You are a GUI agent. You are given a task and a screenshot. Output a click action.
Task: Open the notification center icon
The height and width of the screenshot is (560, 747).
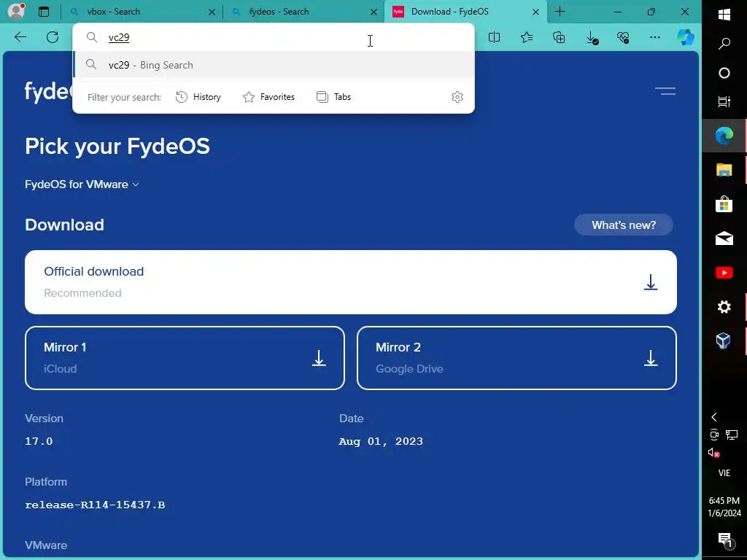pyautogui.click(x=725, y=540)
